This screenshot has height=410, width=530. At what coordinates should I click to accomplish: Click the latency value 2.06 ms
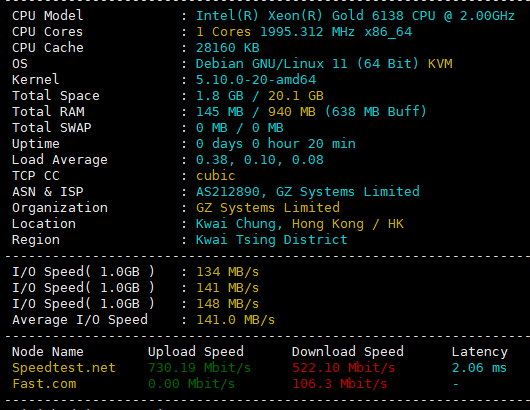tap(479, 368)
